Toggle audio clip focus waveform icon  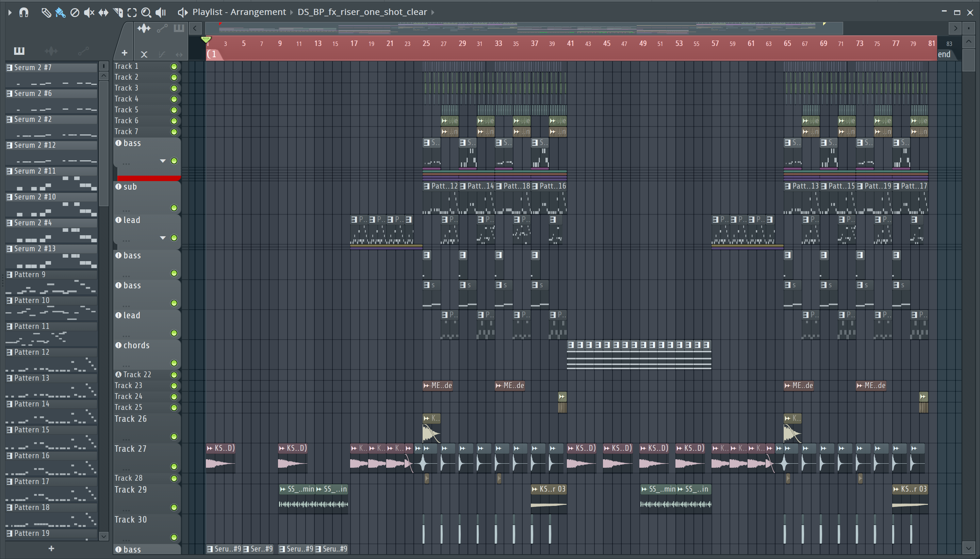[144, 28]
